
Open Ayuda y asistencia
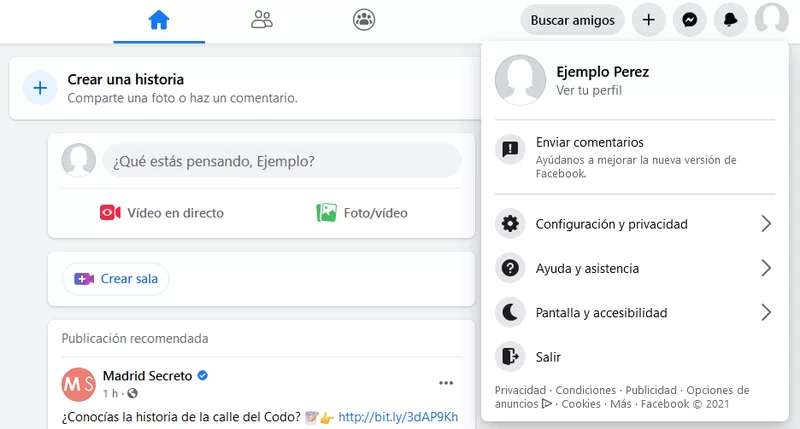pos(635,268)
